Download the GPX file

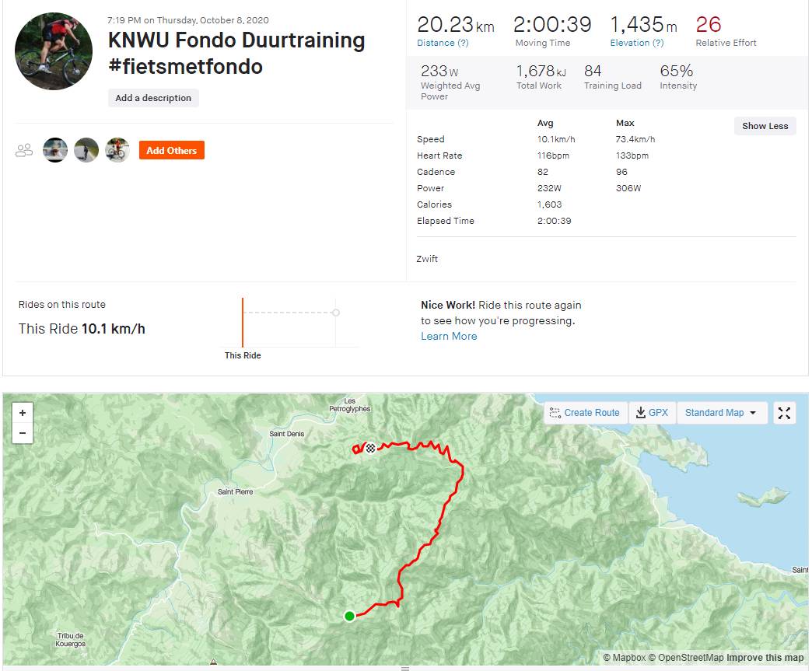click(x=652, y=413)
